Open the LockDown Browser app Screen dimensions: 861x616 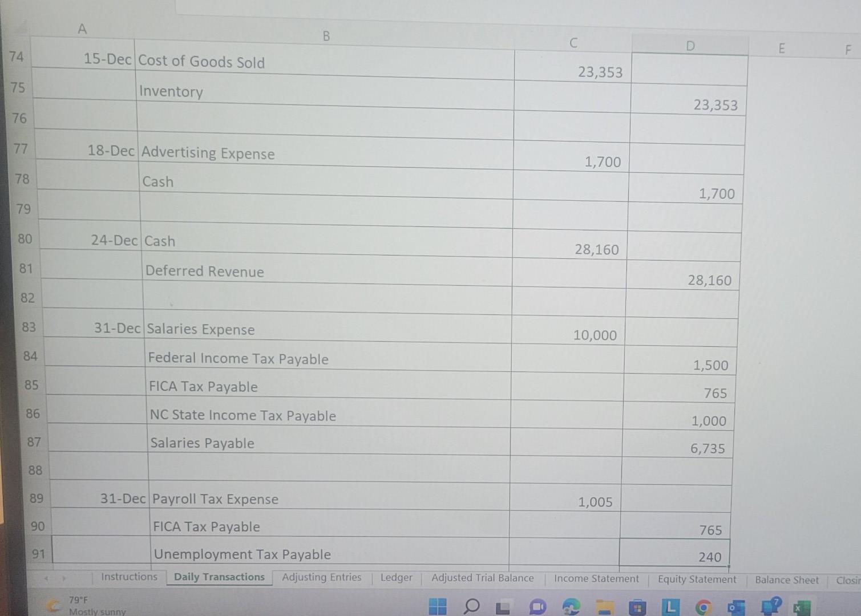[669, 607]
